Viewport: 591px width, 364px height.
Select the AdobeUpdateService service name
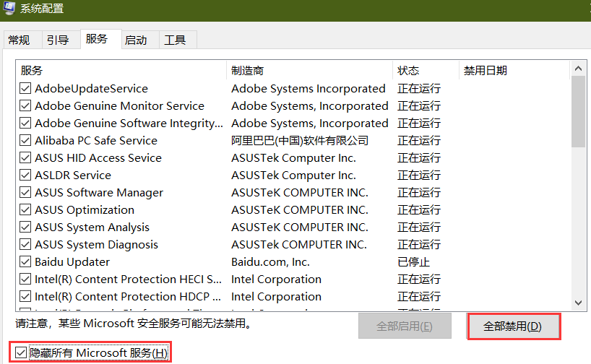[91, 89]
